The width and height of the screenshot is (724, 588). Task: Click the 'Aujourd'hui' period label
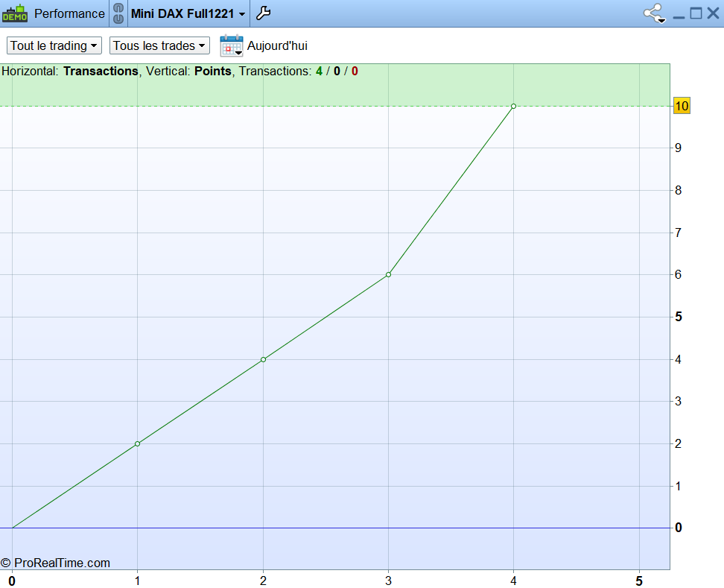(x=277, y=45)
